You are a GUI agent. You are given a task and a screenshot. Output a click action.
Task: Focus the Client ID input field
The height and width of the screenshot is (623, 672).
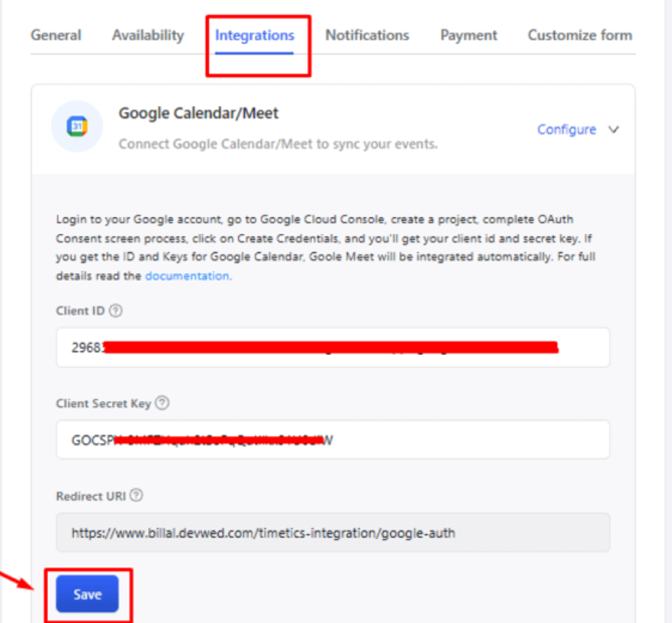tap(333, 347)
